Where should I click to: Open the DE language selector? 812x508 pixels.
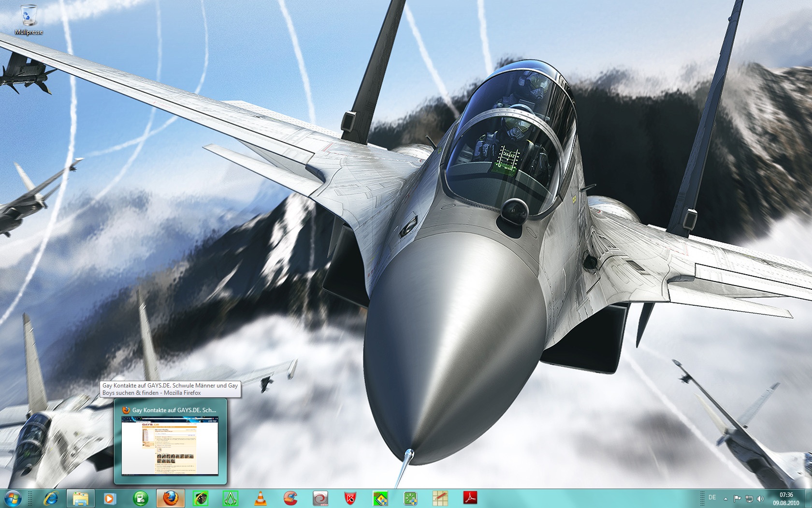tap(712, 498)
